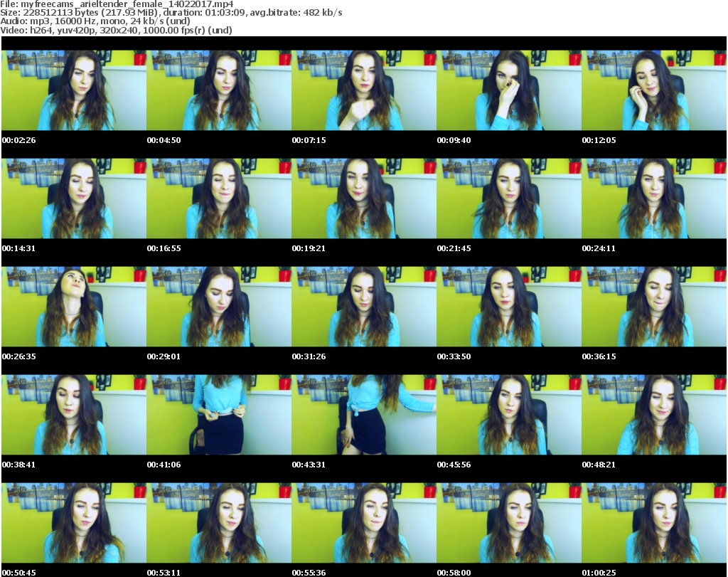Select the thumbnail frame at 00:24:11
728x577 pixels.
pyautogui.click(x=654, y=198)
